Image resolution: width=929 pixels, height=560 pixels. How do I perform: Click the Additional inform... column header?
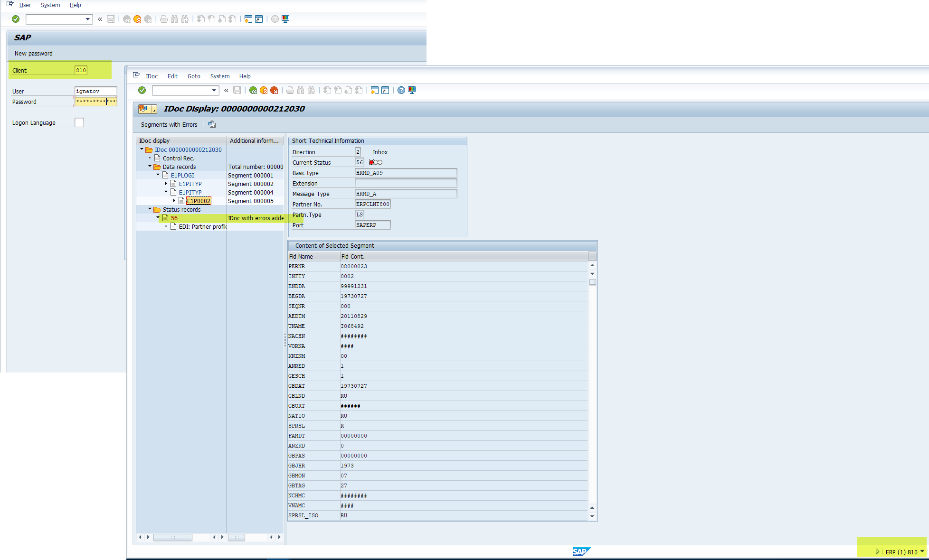point(255,140)
